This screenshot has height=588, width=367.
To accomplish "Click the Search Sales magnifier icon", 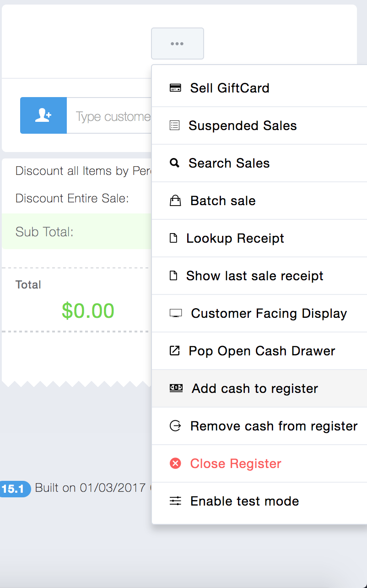I will pos(174,163).
